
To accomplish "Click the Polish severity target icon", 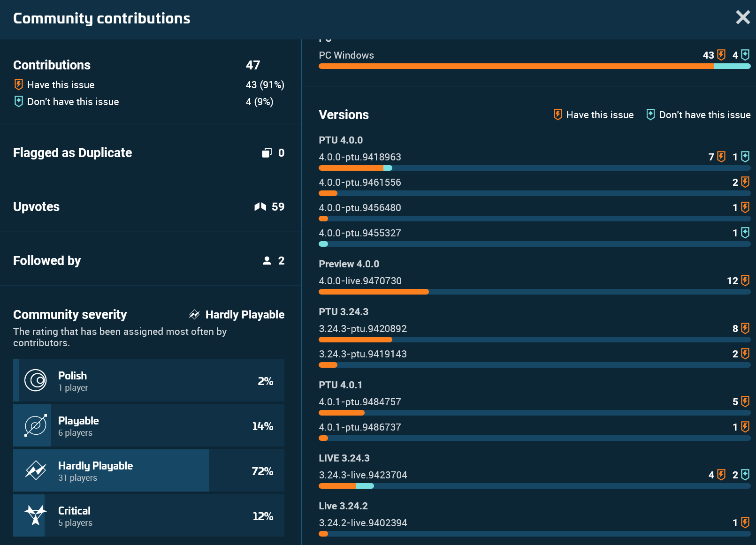I will (36, 380).
